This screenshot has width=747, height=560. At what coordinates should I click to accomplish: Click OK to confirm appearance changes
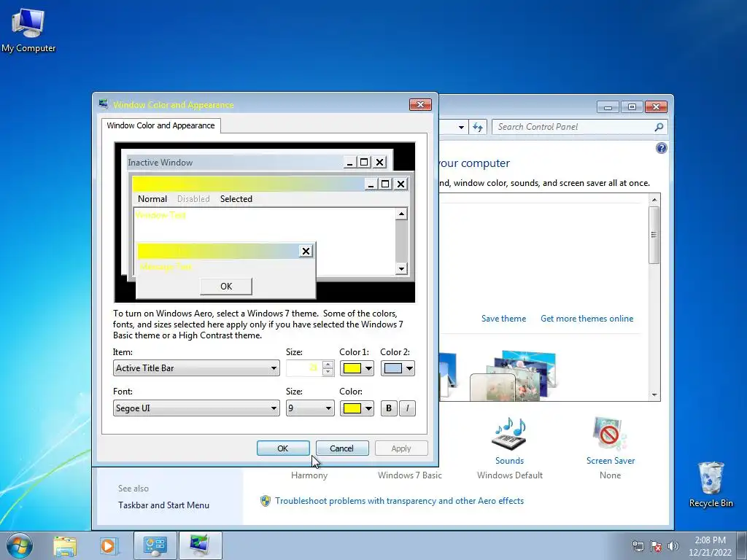tap(283, 448)
